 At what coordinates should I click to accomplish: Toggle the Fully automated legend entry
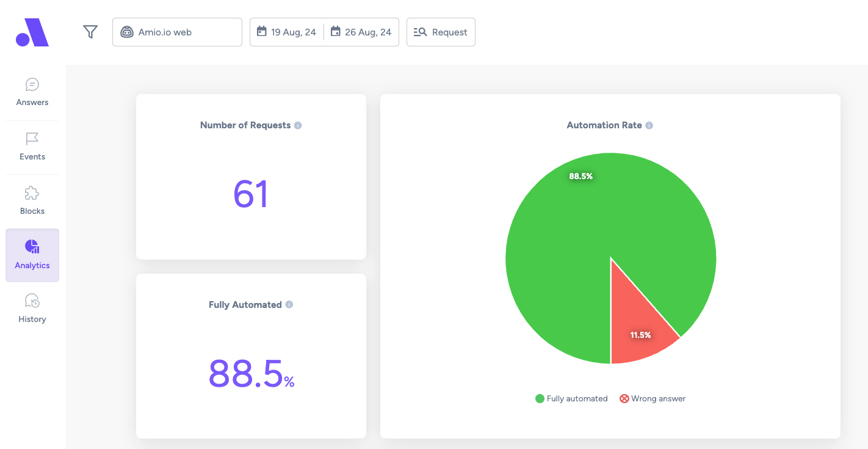coord(571,399)
